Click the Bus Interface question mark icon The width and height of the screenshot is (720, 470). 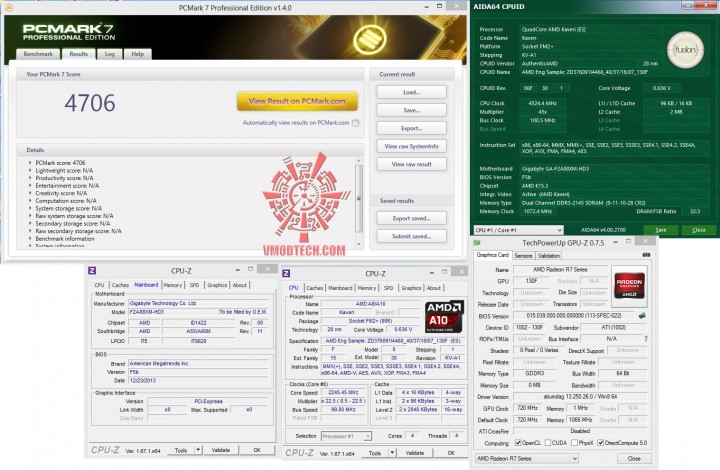coord(646,339)
